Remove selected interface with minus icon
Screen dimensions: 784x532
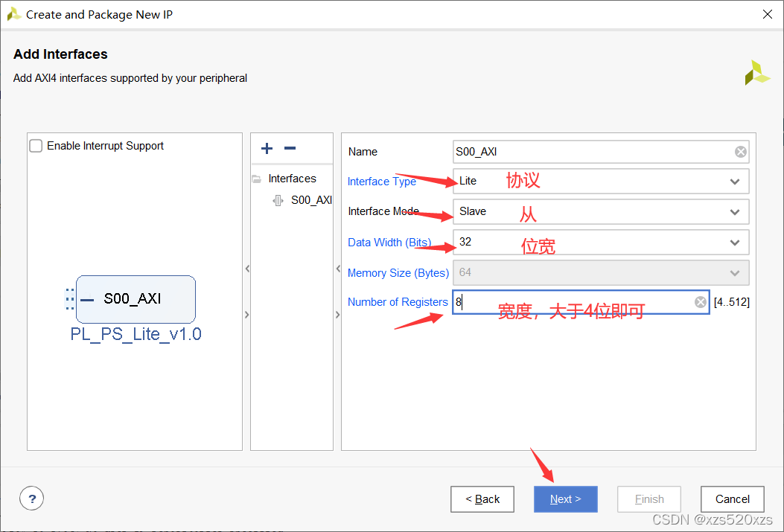(x=290, y=148)
